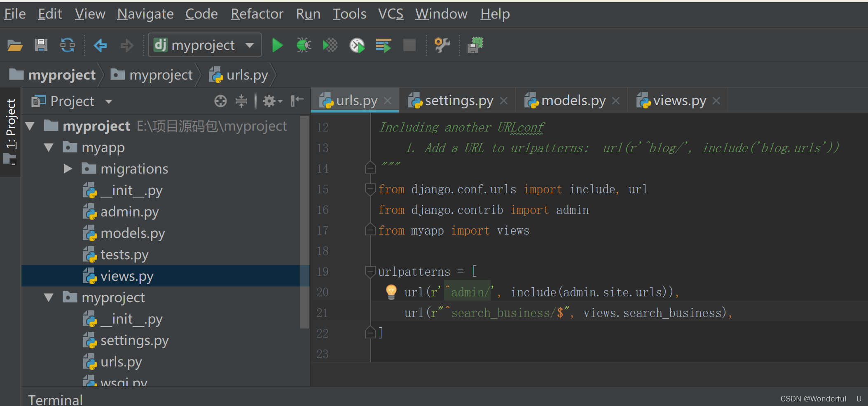Expand the migrations folder

tap(68, 169)
